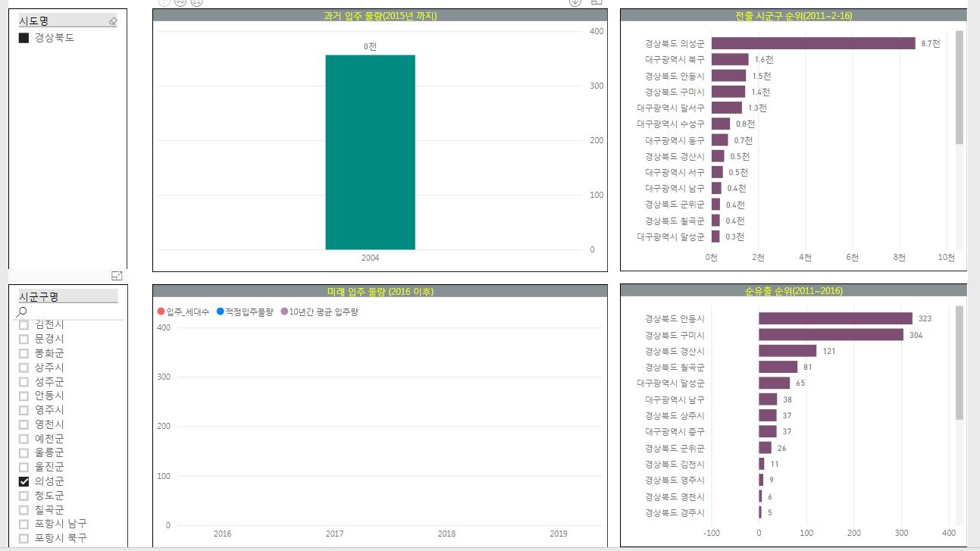This screenshot has height=551, width=980.
Task: Click the search magnifier in the 시군구명 slicer
Action: 22,312
